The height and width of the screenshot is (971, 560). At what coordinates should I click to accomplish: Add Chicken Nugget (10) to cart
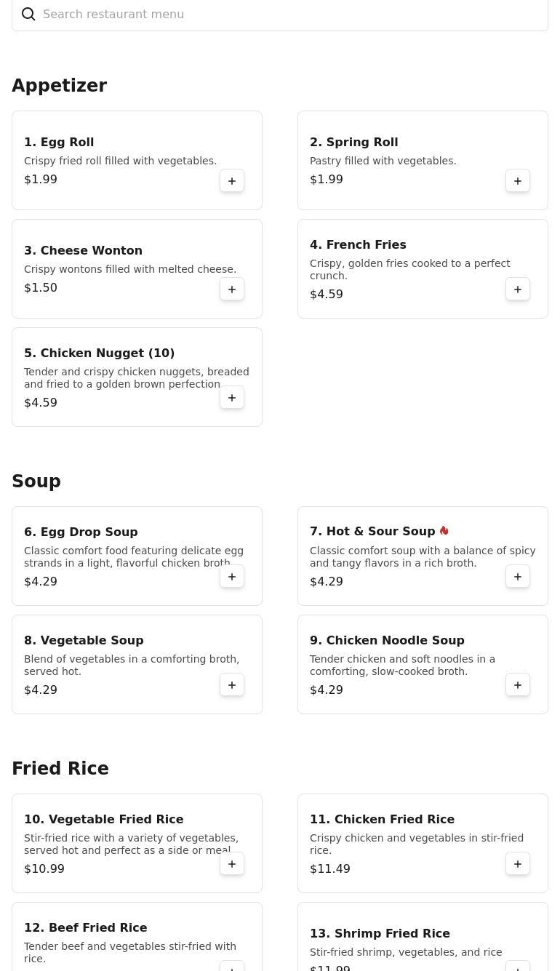point(232,398)
